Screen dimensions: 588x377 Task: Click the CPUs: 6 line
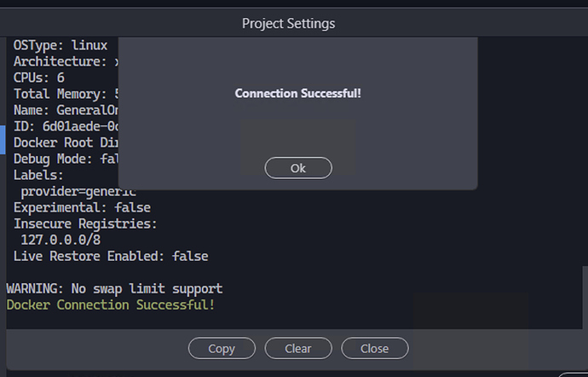tap(39, 78)
